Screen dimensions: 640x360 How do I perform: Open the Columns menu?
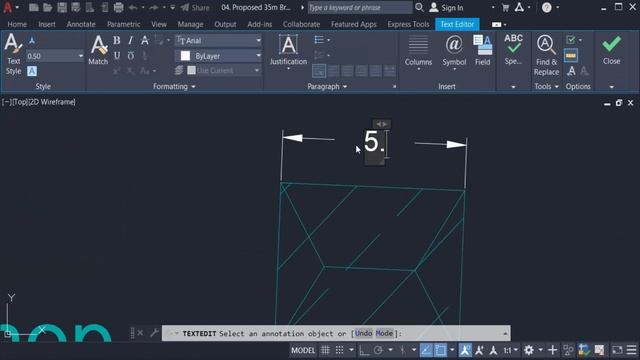(x=418, y=52)
